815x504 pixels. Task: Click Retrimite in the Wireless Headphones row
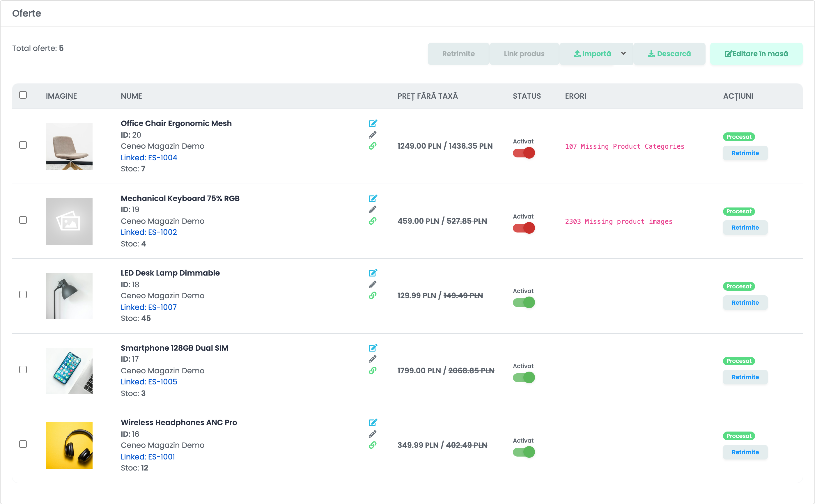point(745,452)
